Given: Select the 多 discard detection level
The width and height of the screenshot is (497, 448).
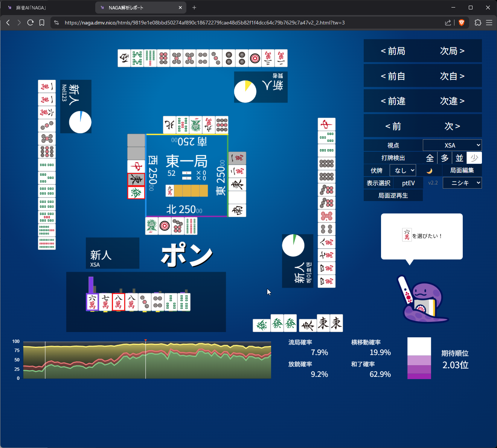Looking at the screenshot, I should coord(445,158).
